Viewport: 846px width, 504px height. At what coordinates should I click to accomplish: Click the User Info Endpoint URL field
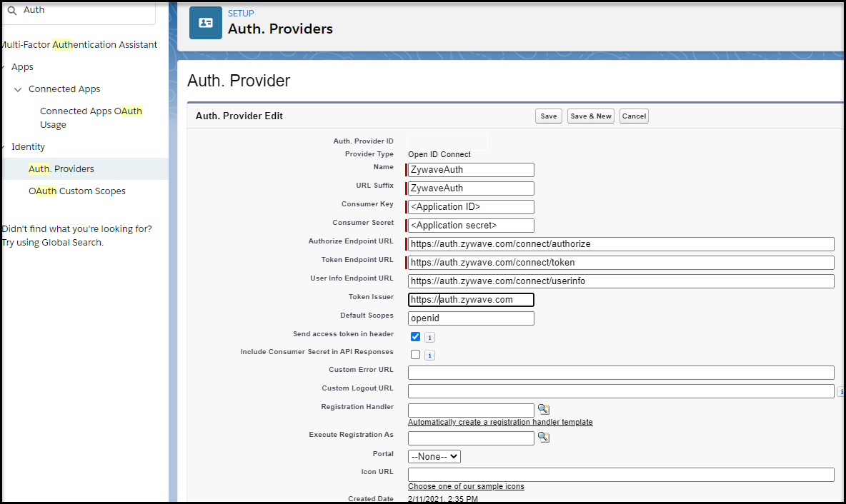pos(621,281)
